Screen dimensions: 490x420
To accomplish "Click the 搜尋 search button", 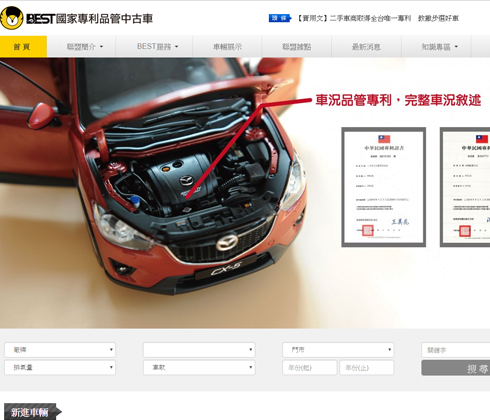I will (x=456, y=368).
